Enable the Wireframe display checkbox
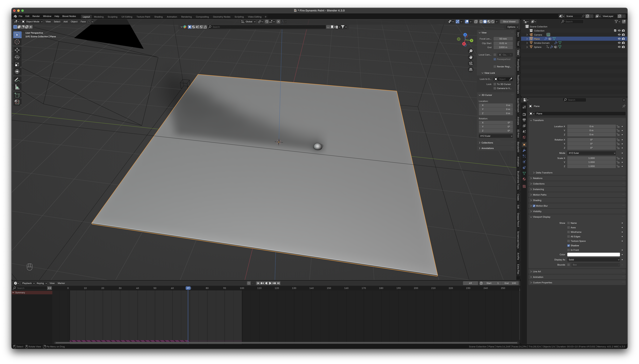 click(568, 232)
